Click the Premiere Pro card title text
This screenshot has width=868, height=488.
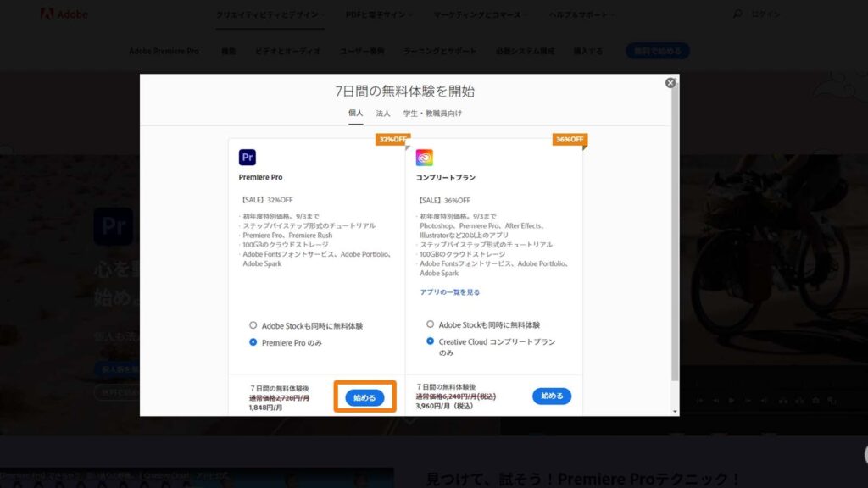[261, 177]
